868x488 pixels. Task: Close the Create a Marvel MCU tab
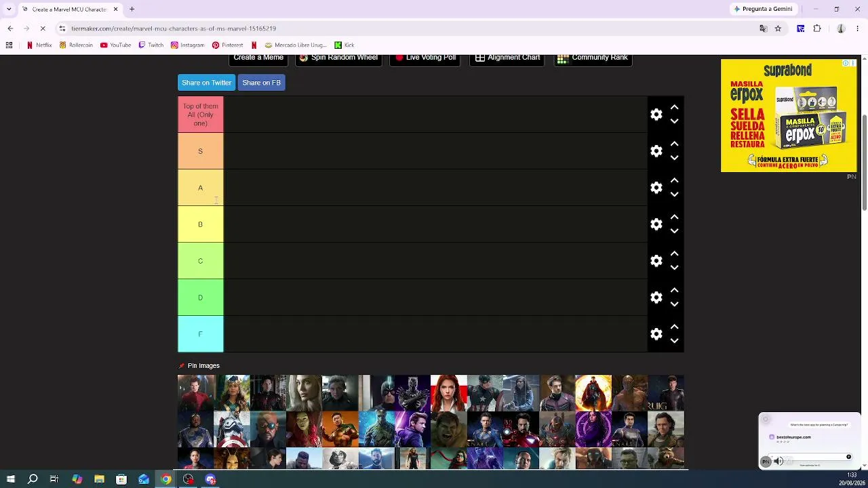click(x=115, y=9)
